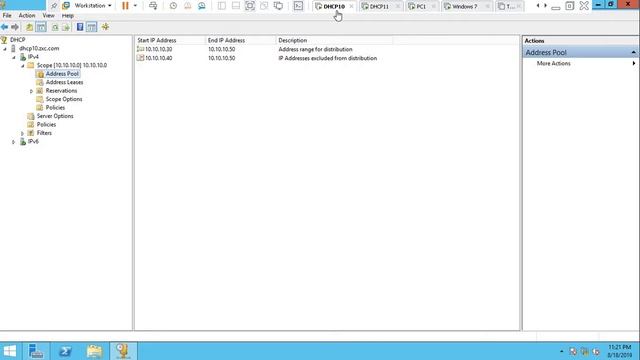Go back with the blue left arrow
Image resolution: width=640 pixels, height=360 pixels.
click(4, 27)
